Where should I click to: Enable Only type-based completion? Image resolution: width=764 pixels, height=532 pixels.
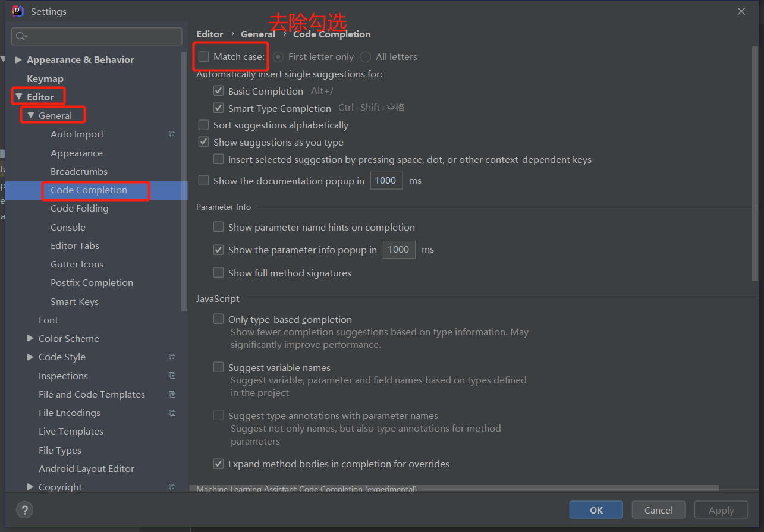(219, 319)
